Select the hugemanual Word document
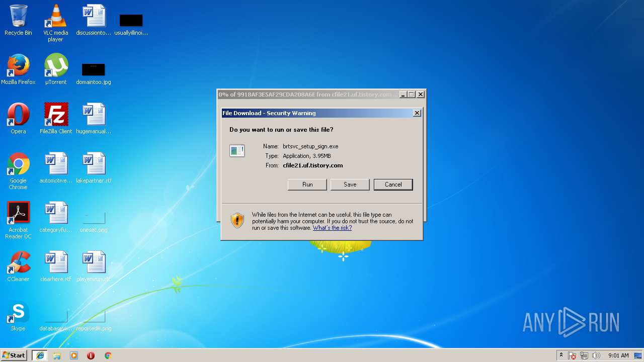Screen dimensions: 644x362 tap(94, 119)
